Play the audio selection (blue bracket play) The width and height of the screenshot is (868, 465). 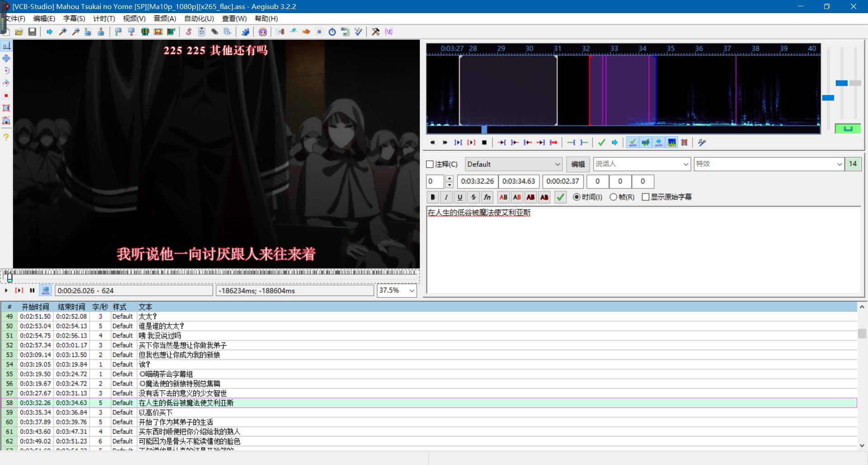[458, 142]
